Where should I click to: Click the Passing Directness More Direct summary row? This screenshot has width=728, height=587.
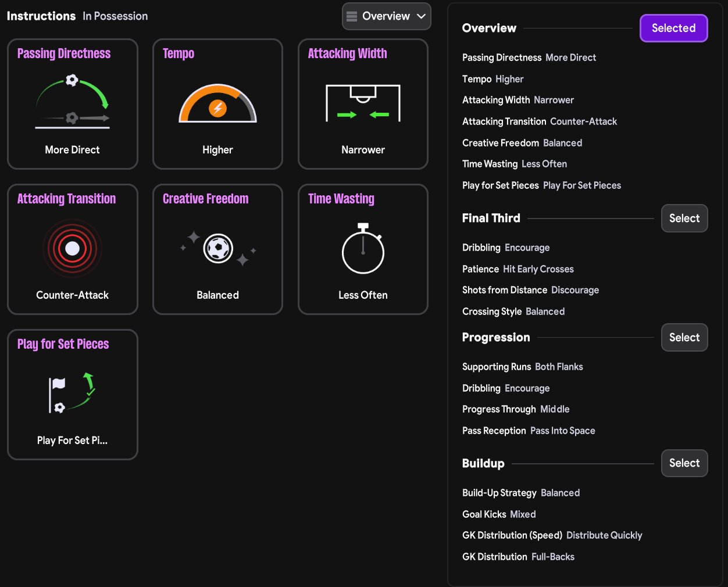529,58
